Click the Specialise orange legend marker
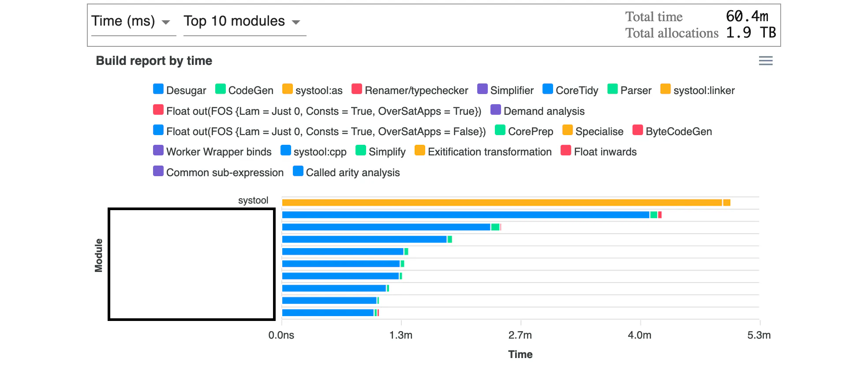This screenshot has height=381, width=868. [568, 130]
